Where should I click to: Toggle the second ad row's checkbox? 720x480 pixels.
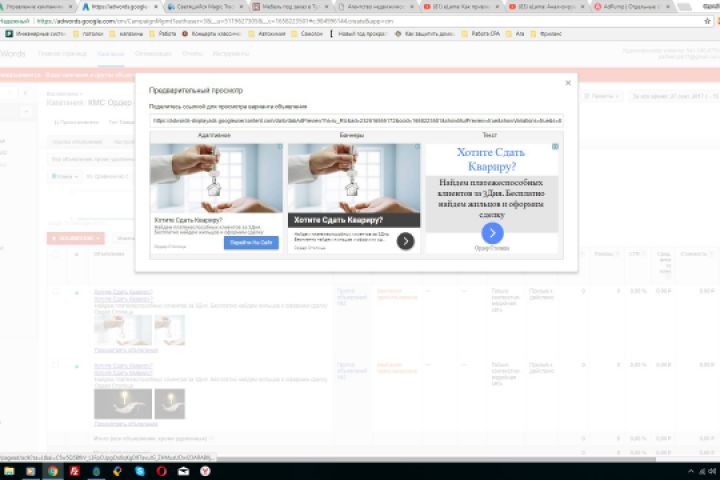[x=56, y=366]
